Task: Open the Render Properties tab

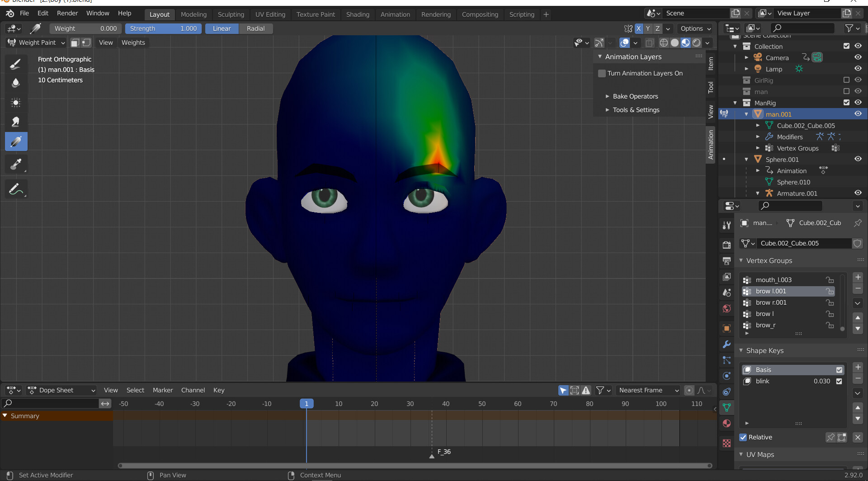Action: pyautogui.click(x=726, y=245)
